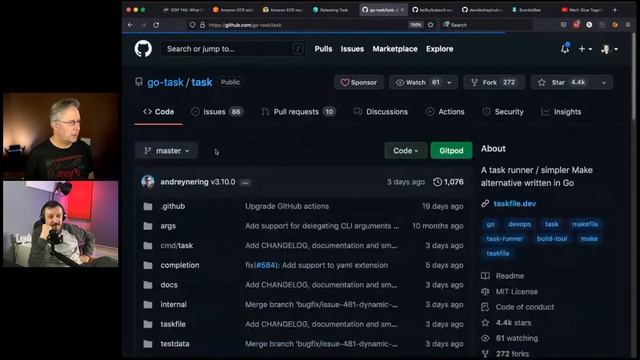Click the Code of conduct icon
640x360 pixels.
tap(485, 307)
